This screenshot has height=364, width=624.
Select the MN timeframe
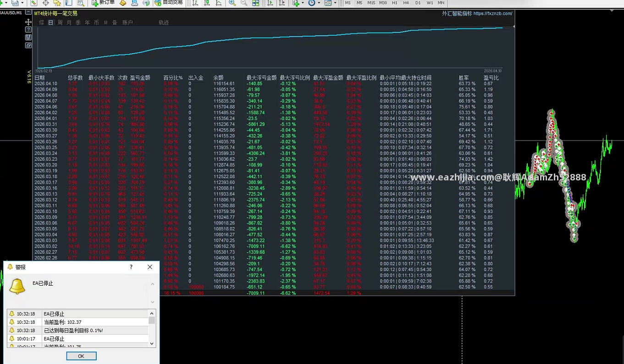click(x=441, y=3)
